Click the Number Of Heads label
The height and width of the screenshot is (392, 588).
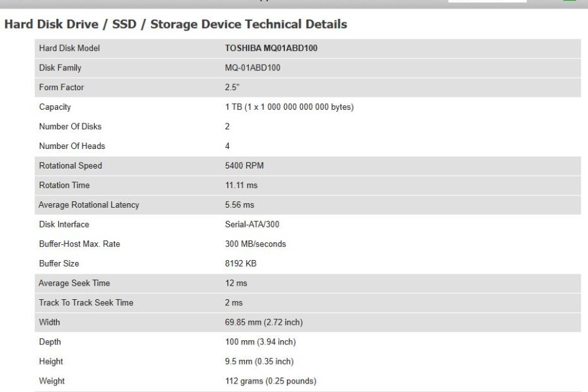(72, 146)
